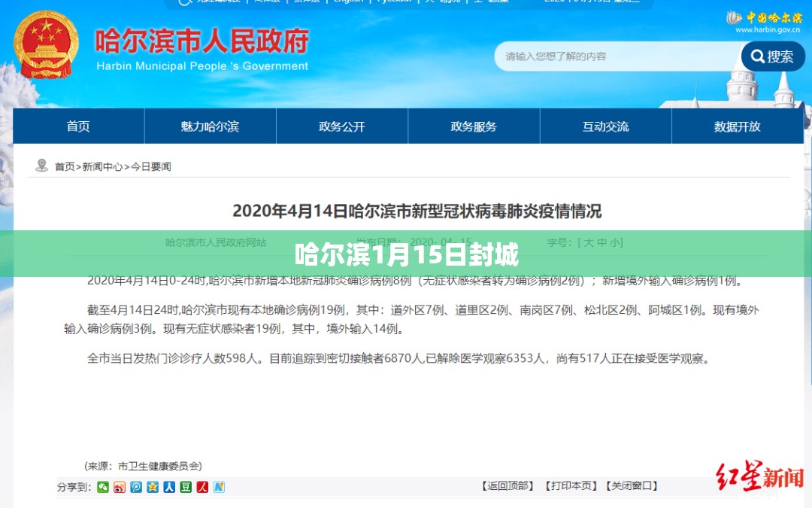Viewport: 812px width, 508px height.
Task: Click the www.harbin.gov.cn URL text
Action: (768, 29)
